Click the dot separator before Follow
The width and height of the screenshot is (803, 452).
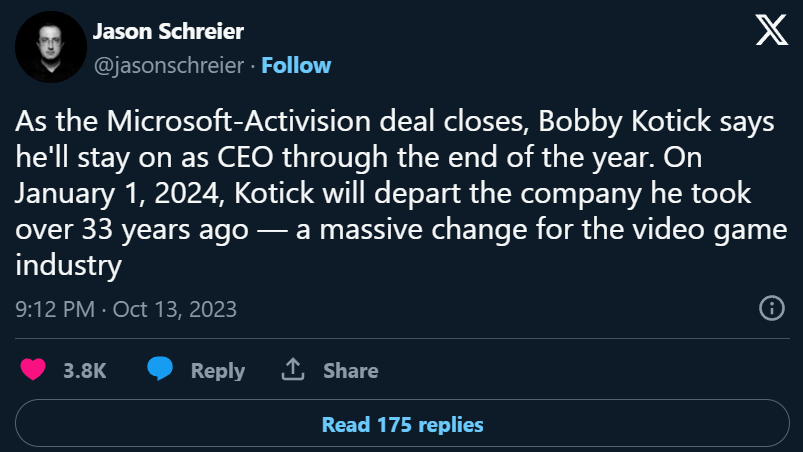[x=253, y=65]
